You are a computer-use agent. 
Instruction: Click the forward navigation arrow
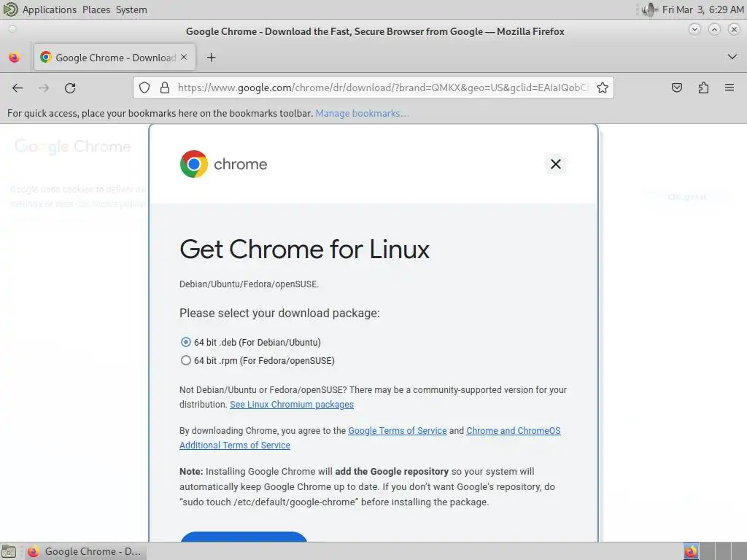click(x=44, y=87)
